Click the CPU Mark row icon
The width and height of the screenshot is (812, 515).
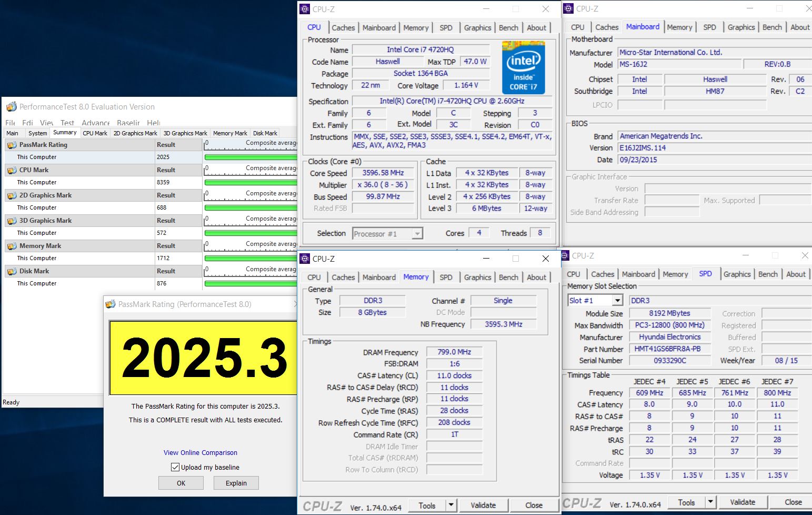(12, 170)
